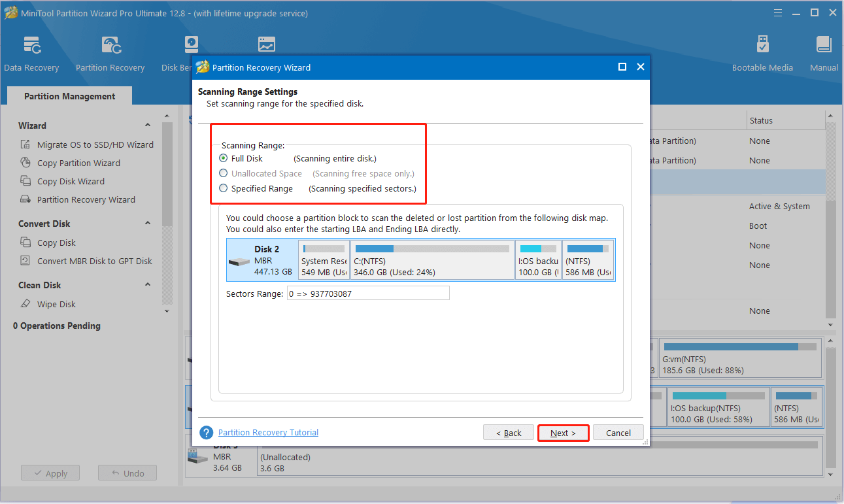Click the help question mark icon in wizard
Screen dimensions: 844x504
(x=207, y=433)
